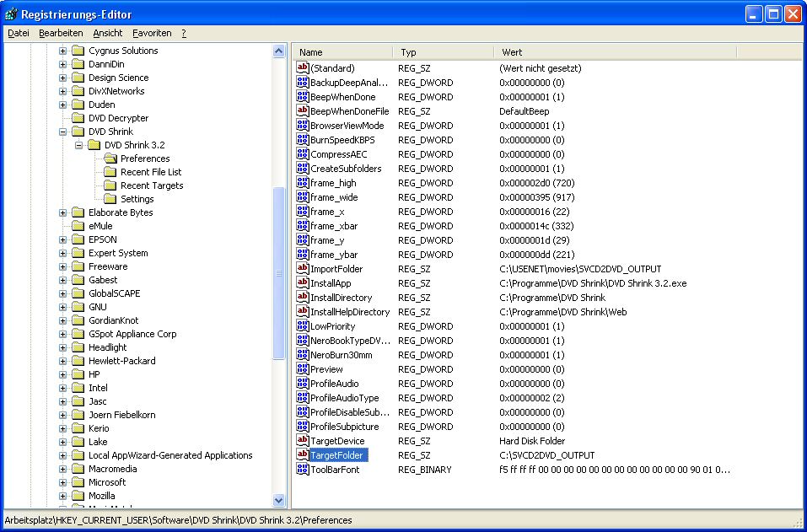Click the value data C:\SVCD2DVD_OUTPUT

click(546, 455)
